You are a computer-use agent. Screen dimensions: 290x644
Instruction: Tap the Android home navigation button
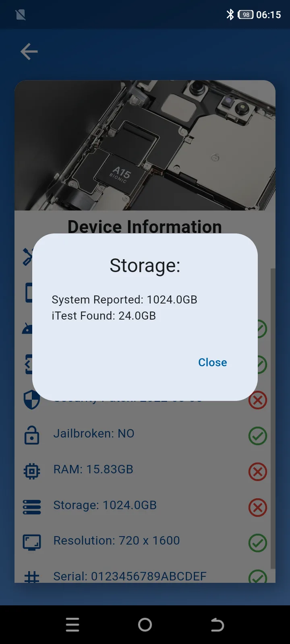coord(145,625)
